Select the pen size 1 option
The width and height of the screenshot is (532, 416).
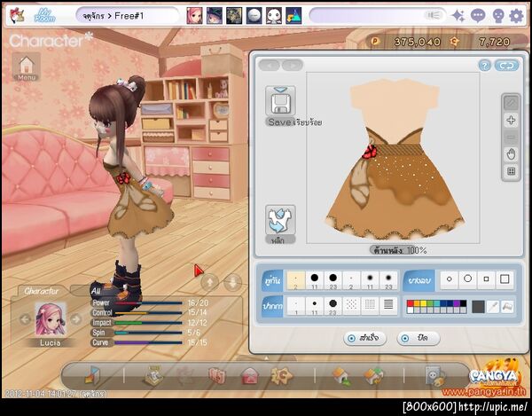296,306
